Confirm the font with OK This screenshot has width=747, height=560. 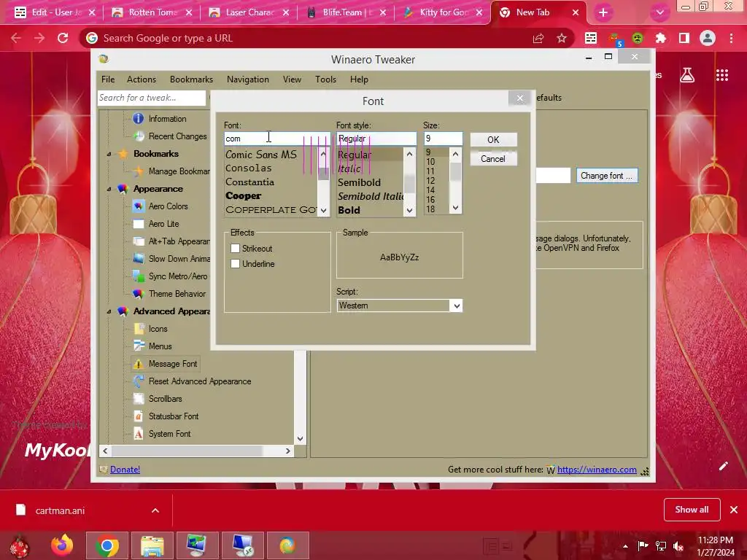(493, 139)
